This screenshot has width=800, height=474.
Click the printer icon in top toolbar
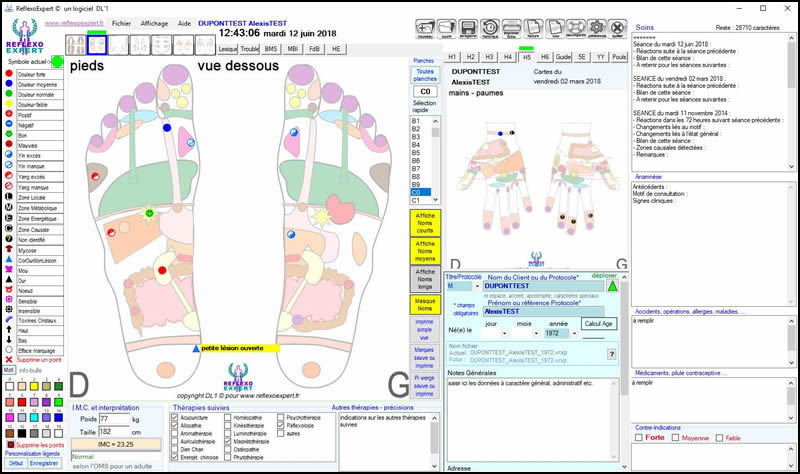pos(512,27)
